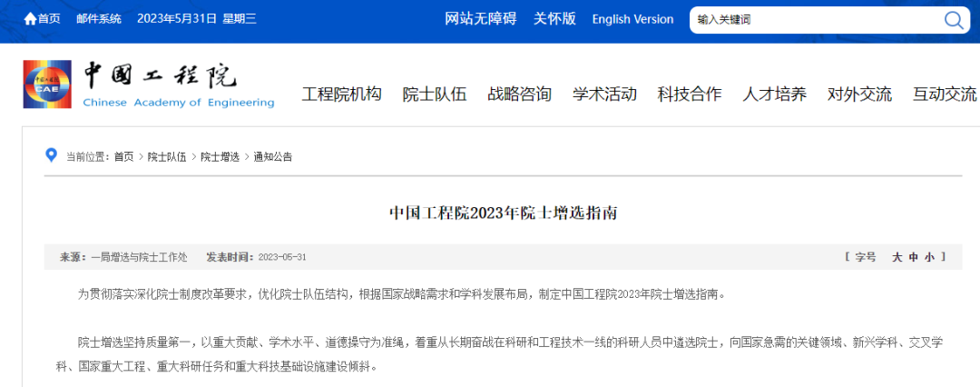Go to 对外交流 section

tap(859, 94)
